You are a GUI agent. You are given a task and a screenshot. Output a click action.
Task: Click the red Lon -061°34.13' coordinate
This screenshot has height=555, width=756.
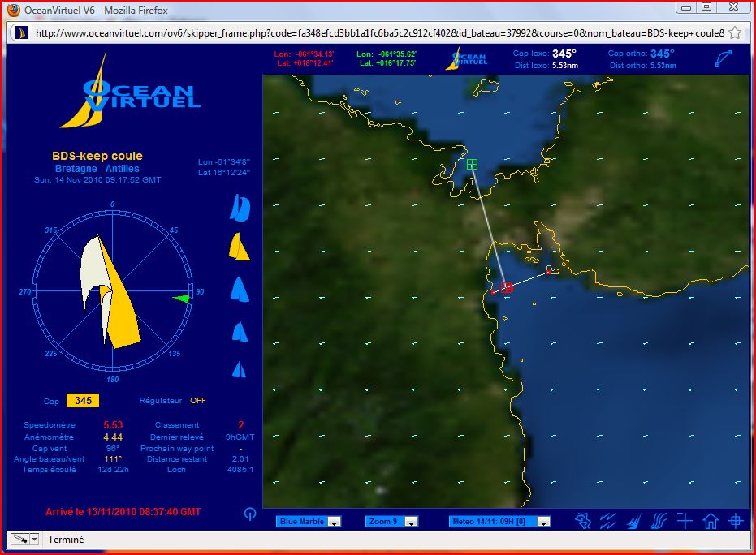tap(305, 54)
